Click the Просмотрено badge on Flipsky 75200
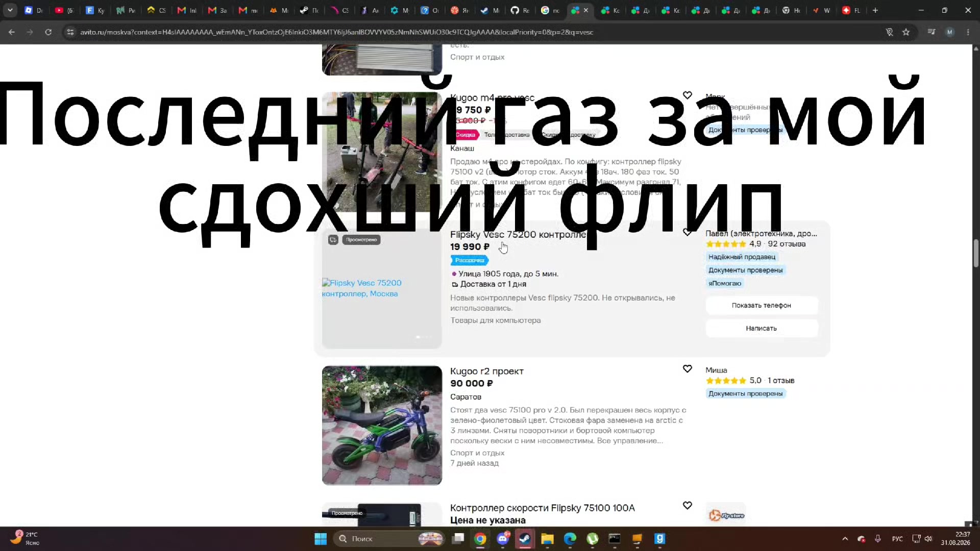Viewport: 980px width, 551px height. (x=361, y=240)
